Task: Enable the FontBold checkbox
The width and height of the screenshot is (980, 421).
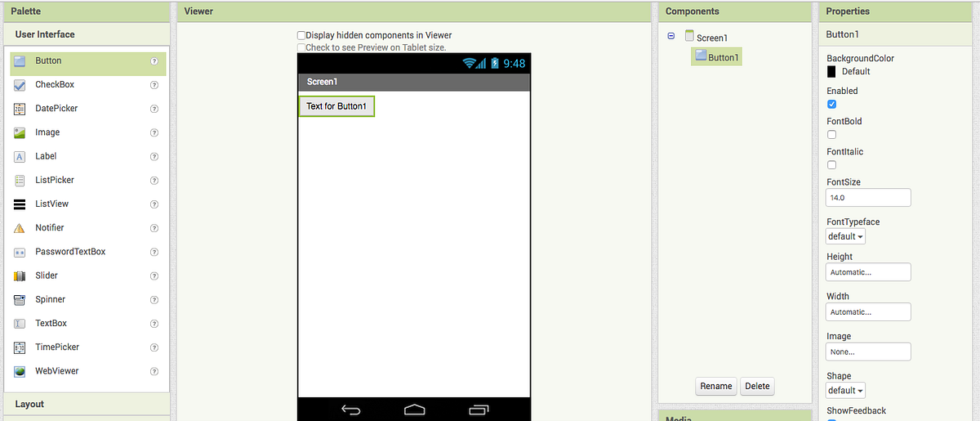Action: (x=831, y=135)
